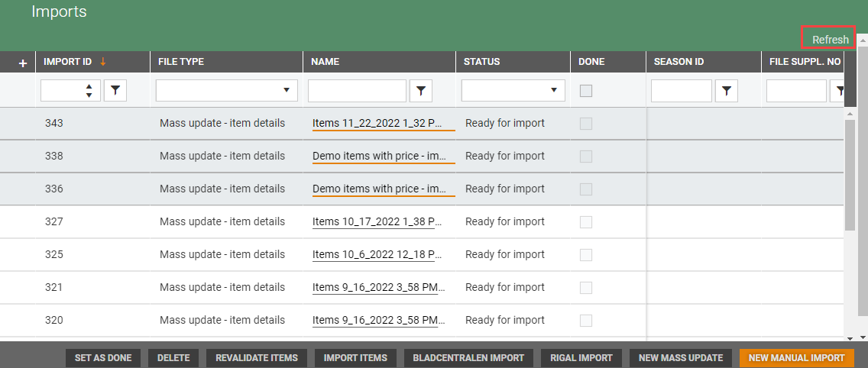
Task: Click the Import ID sort arrow icon
Action: [x=103, y=62]
